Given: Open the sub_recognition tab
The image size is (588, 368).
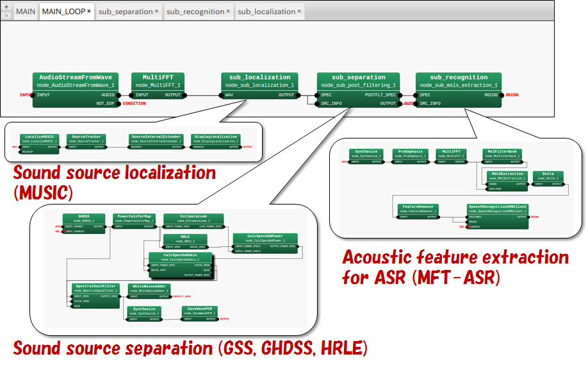Looking at the screenshot, I should coord(195,12).
